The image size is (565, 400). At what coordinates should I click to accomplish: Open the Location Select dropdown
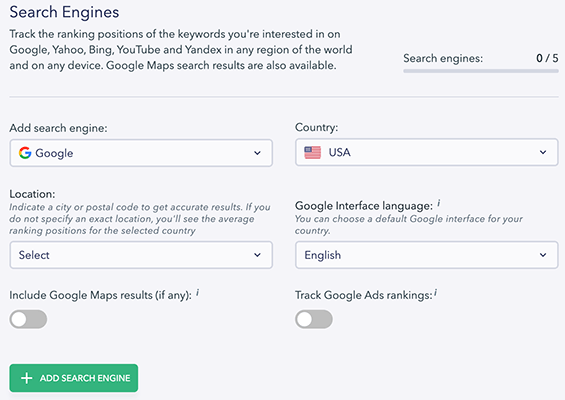141,255
